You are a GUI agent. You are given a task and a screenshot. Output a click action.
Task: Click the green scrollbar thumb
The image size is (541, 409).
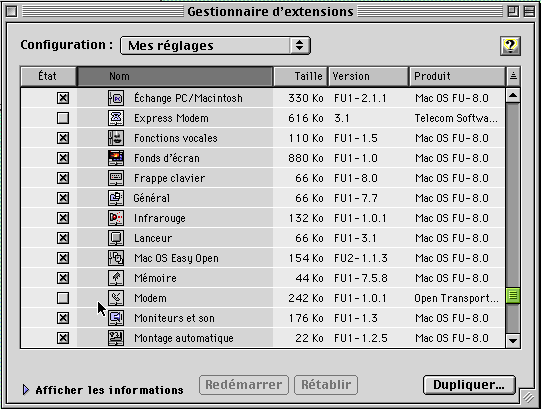[513, 296]
